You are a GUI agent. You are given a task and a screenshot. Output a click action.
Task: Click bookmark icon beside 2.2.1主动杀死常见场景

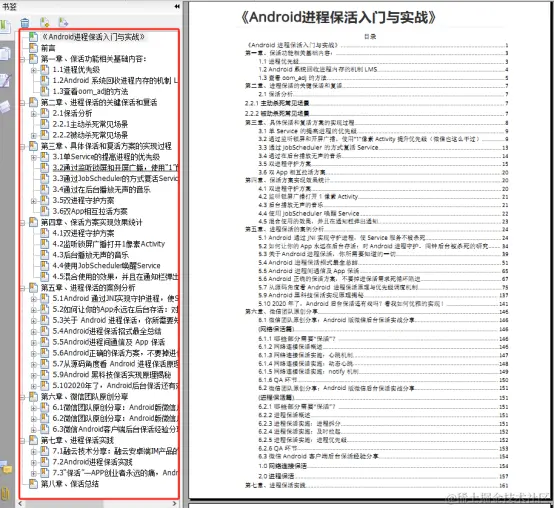click(45, 124)
